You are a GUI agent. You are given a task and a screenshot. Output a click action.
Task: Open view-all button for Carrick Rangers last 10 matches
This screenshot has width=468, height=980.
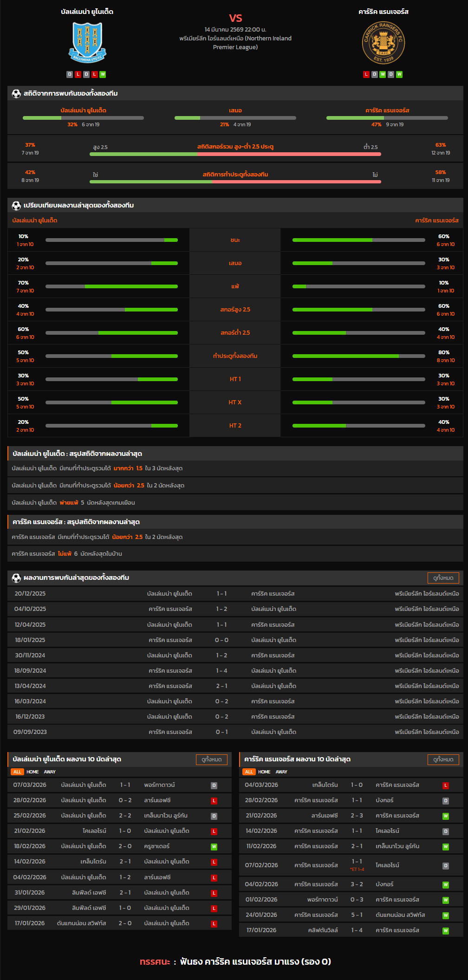[x=443, y=759]
